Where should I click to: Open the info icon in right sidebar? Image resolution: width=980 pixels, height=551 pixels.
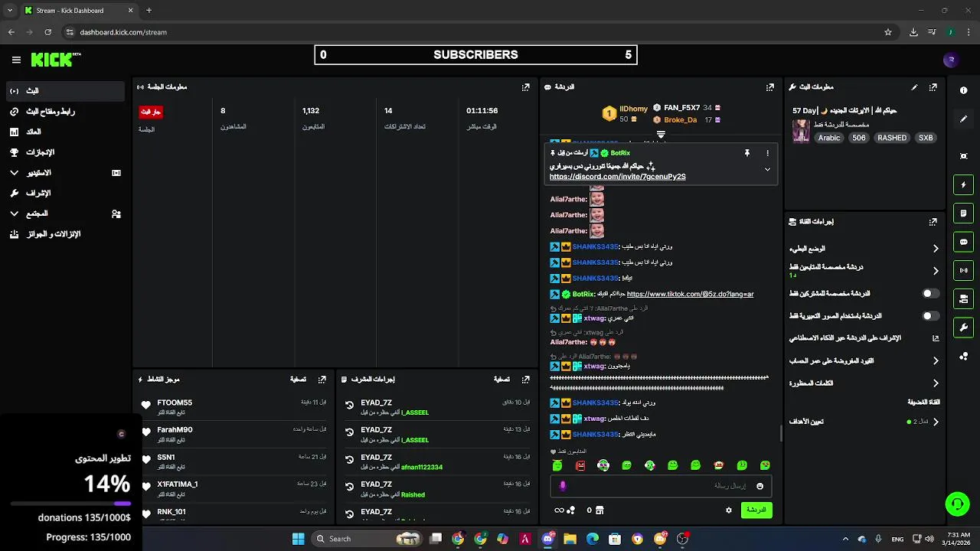963,90
